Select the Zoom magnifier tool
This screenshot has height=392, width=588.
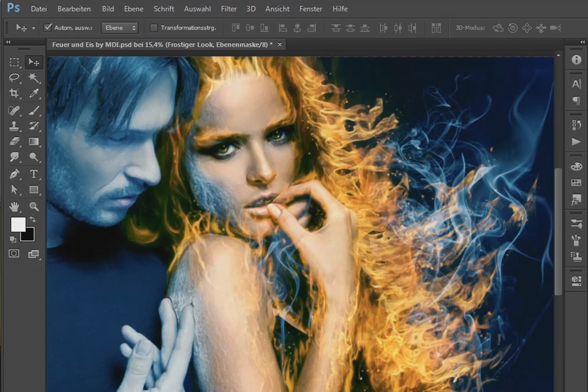pos(34,206)
